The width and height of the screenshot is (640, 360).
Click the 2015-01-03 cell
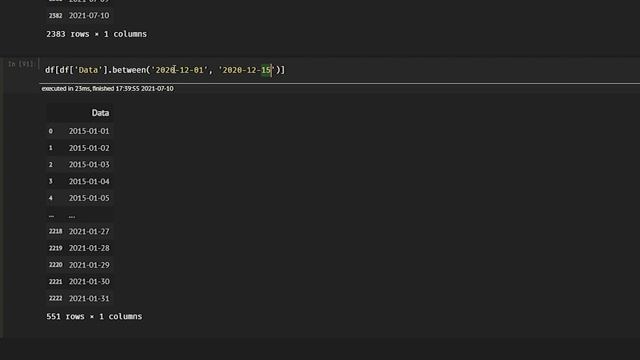click(89, 164)
